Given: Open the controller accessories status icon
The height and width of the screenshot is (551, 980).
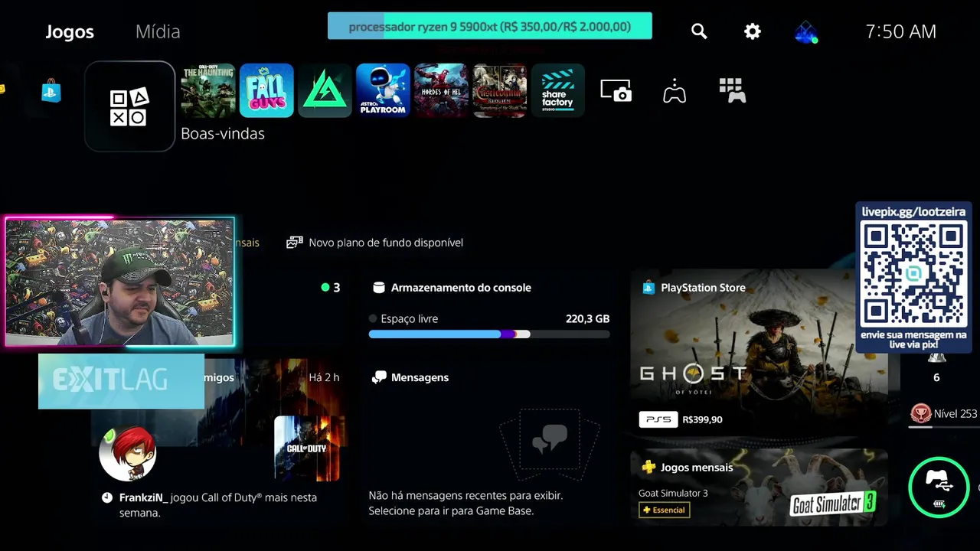Looking at the screenshot, I should tap(939, 487).
